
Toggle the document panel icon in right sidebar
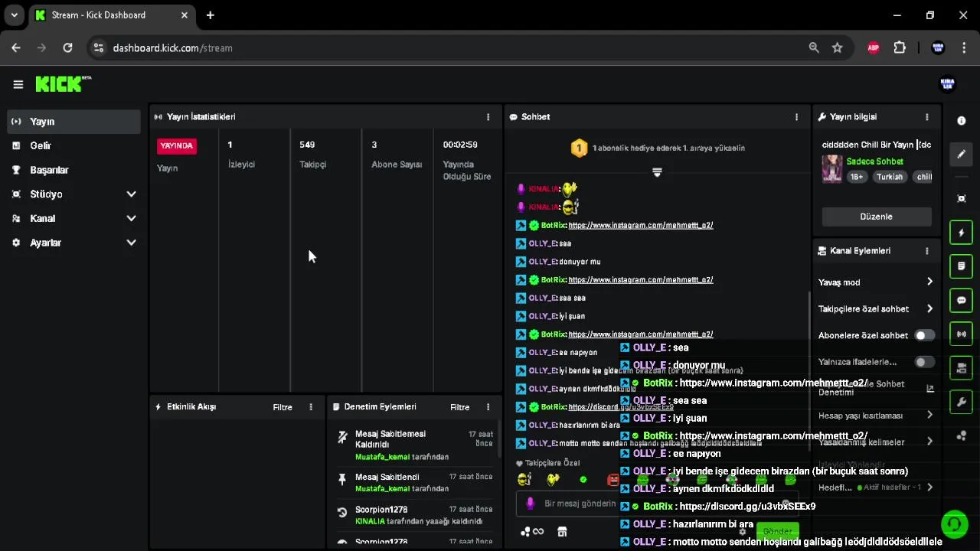(x=962, y=266)
